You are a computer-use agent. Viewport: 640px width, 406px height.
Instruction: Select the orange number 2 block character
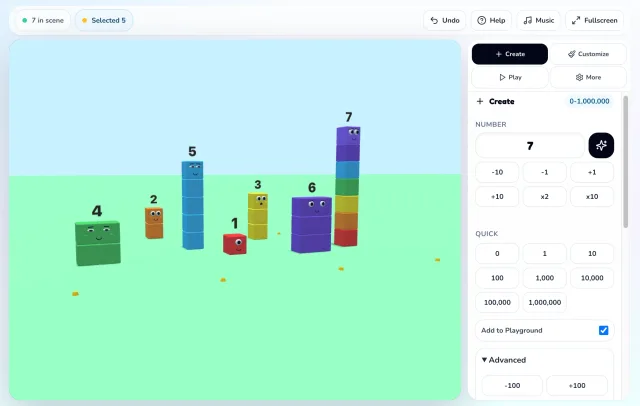(x=154, y=223)
